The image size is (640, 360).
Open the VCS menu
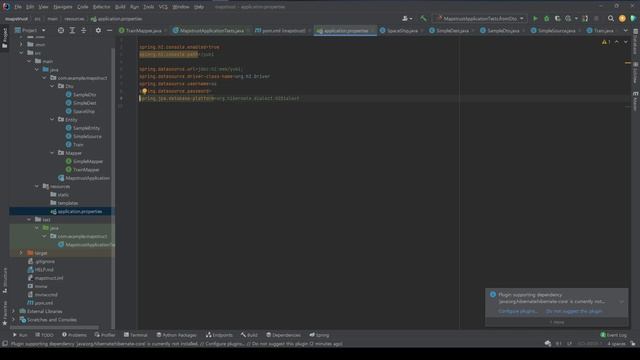[x=163, y=7]
